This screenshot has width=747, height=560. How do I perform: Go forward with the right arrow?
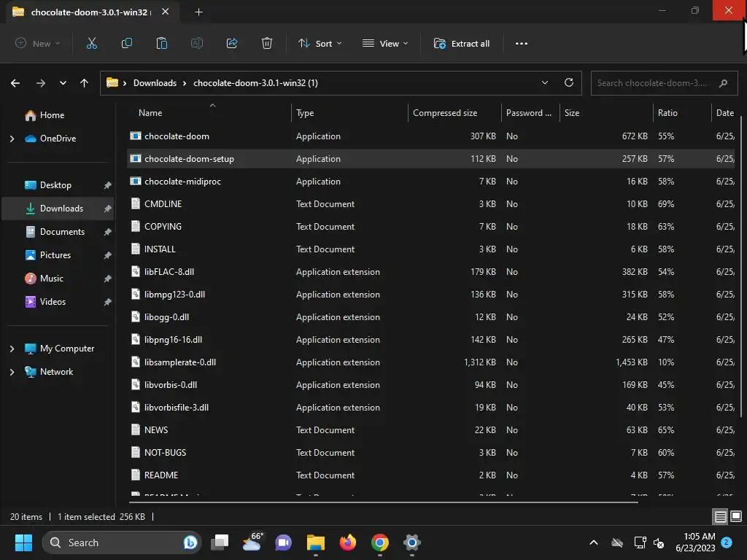click(x=41, y=83)
